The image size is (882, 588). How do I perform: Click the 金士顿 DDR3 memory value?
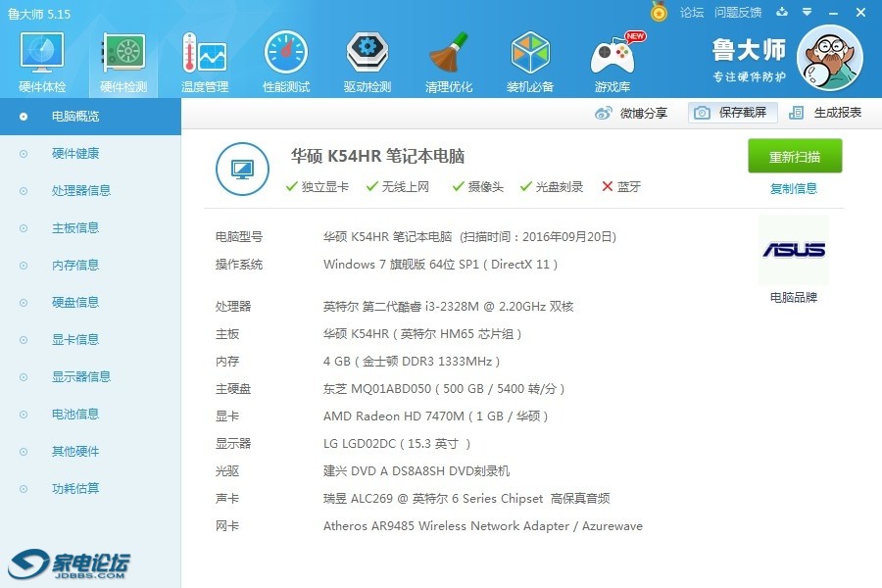pyautogui.click(x=412, y=362)
